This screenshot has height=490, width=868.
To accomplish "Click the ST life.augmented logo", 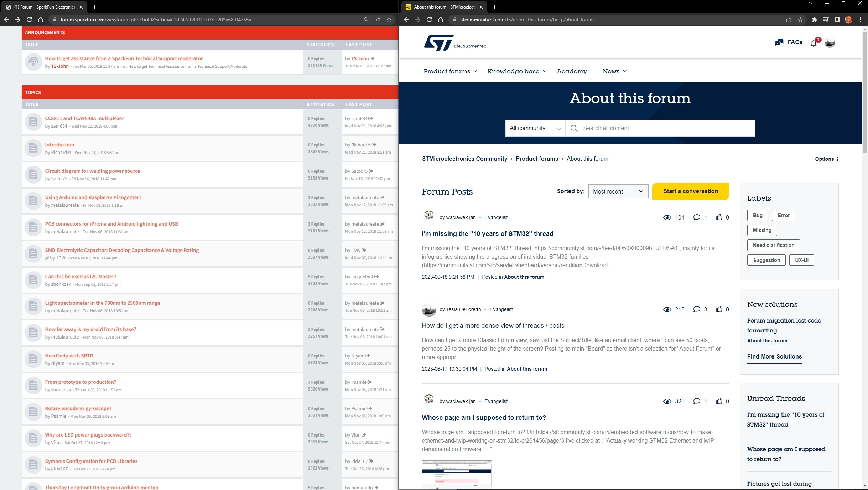I will click(455, 43).
